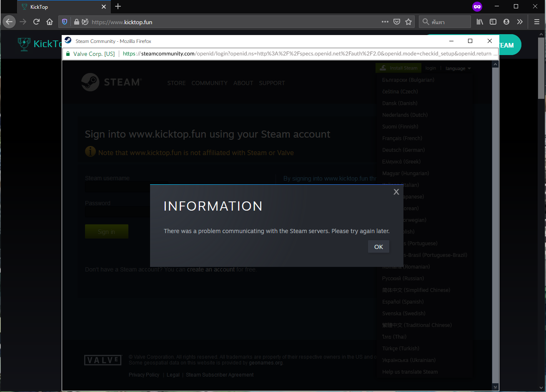Go back using the browser back arrow
The image size is (546, 392).
tap(9, 22)
